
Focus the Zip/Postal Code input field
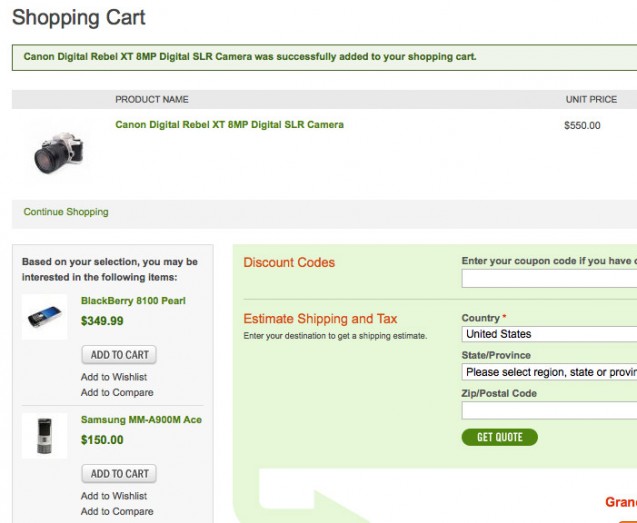point(549,410)
